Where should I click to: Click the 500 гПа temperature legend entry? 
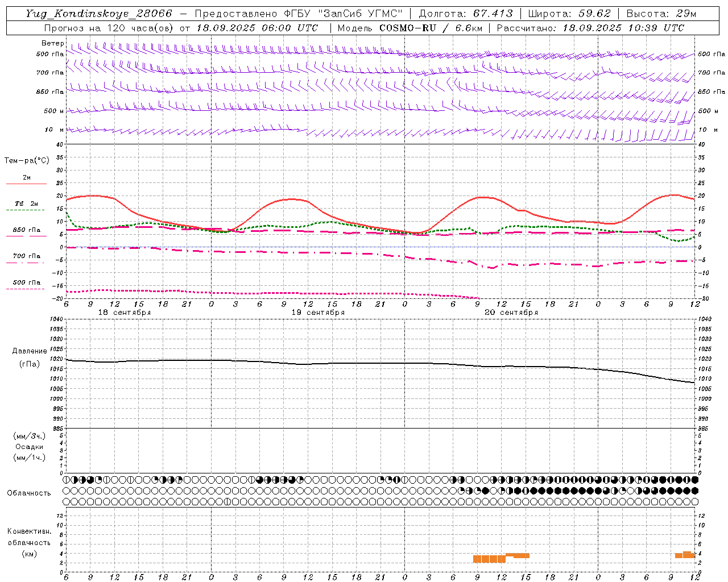tap(26, 282)
